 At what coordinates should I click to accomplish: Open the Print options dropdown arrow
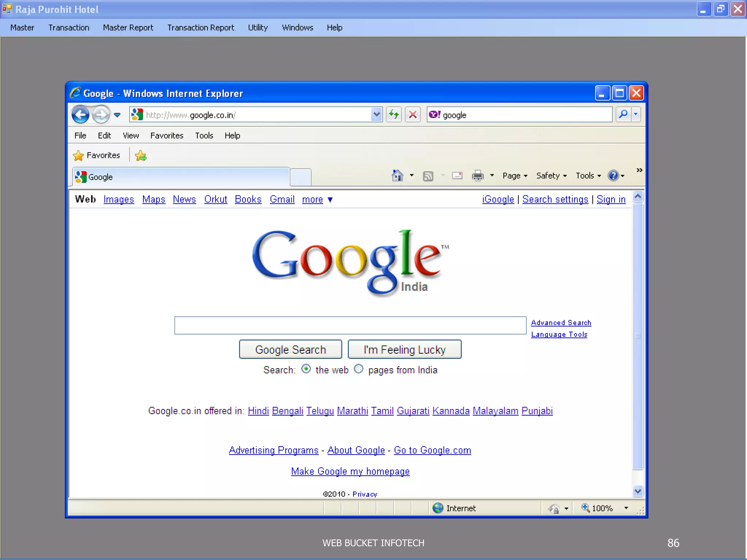coord(492,175)
